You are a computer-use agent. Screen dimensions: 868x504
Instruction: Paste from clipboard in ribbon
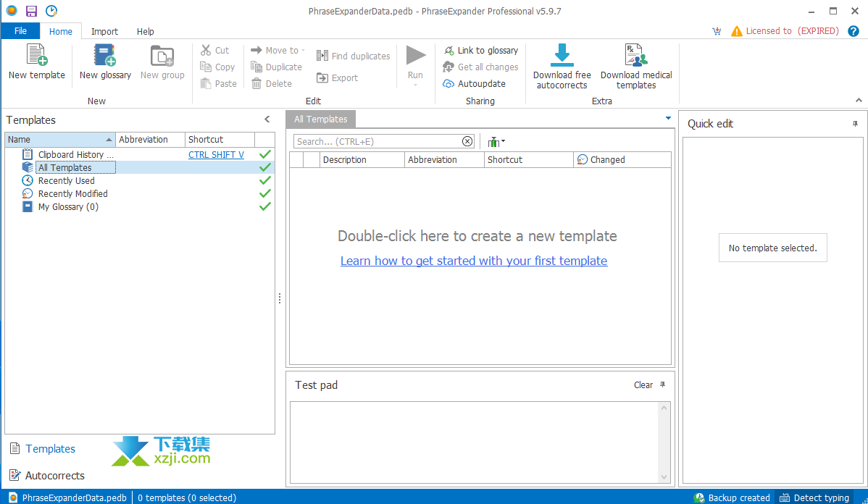(219, 83)
